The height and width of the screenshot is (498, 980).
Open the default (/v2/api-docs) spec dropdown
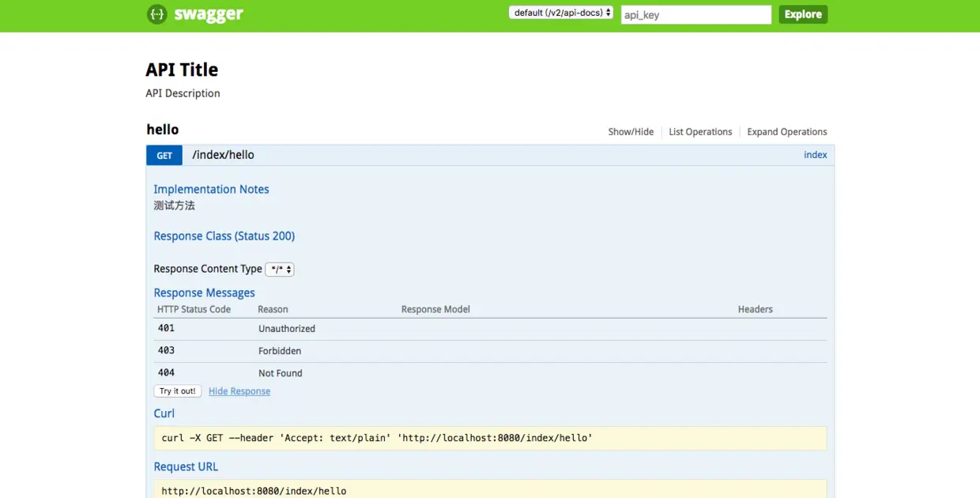point(561,13)
